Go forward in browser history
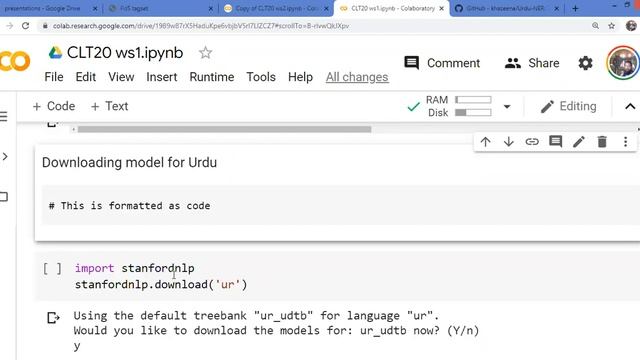The height and width of the screenshot is (360, 640). coord(9,26)
